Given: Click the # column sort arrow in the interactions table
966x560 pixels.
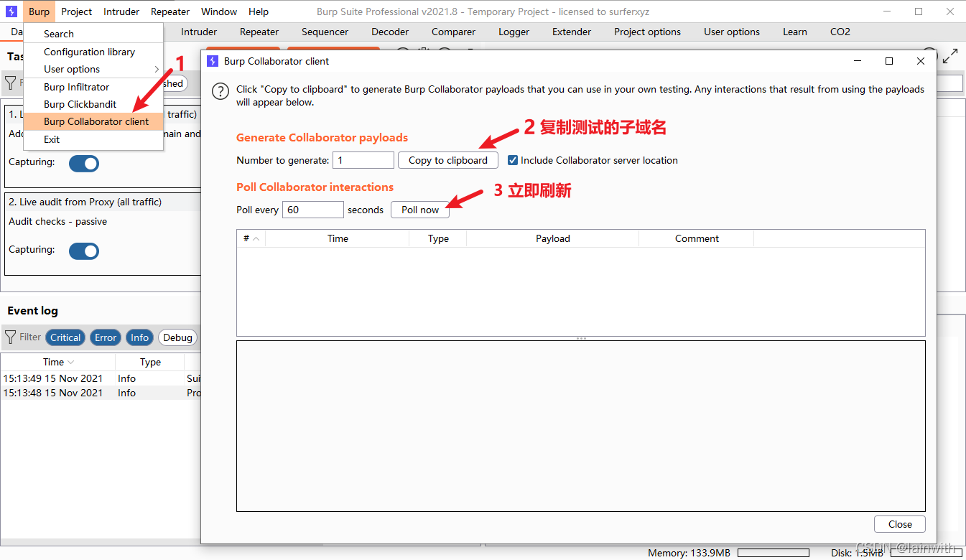Looking at the screenshot, I should click(x=257, y=238).
